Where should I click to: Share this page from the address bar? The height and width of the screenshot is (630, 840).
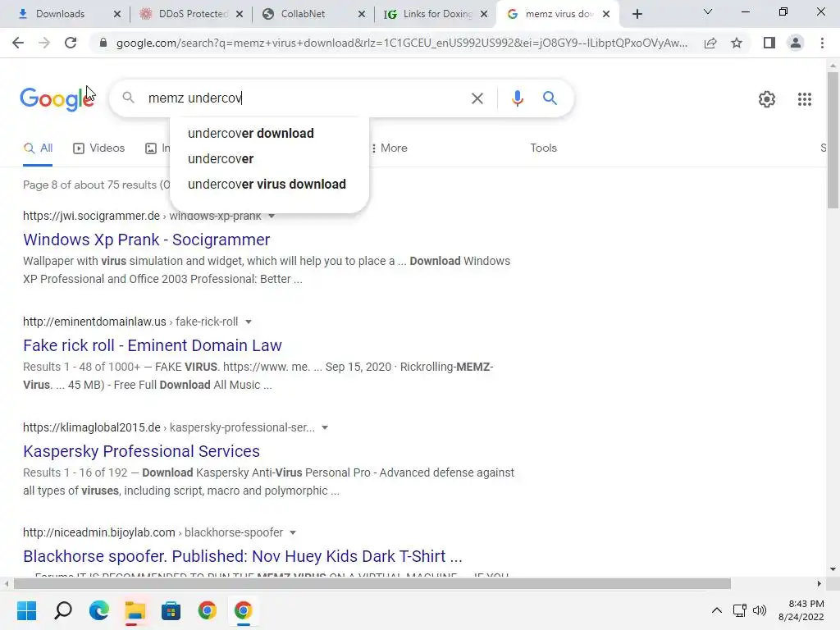tap(710, 43)
